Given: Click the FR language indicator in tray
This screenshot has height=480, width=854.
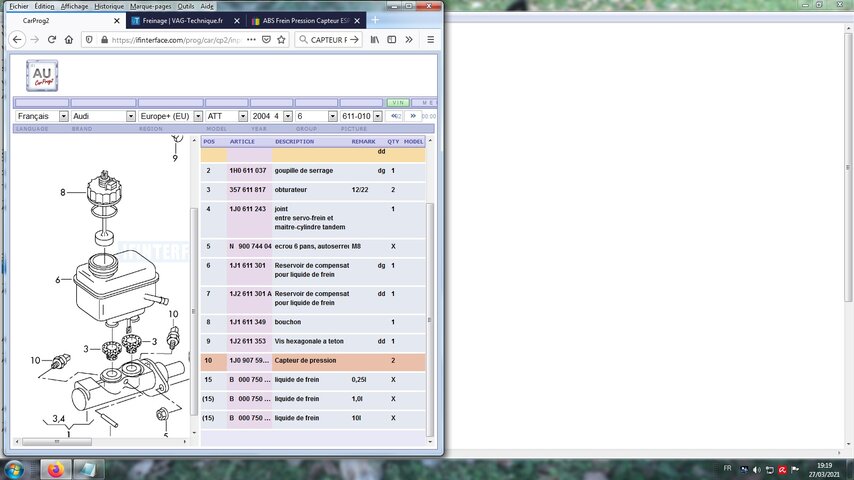Looking at the screenshot, I should click(x=728, y=468).
